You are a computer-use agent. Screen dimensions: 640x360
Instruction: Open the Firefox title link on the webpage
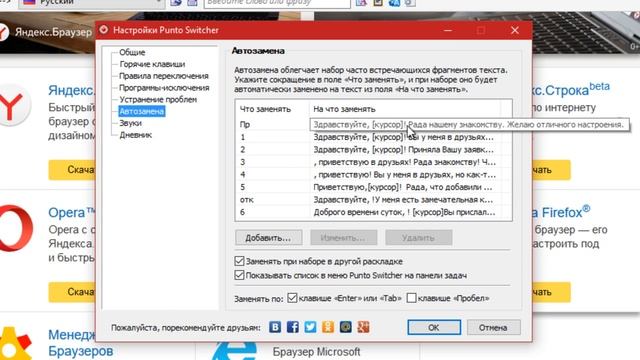click(x=562, y=212)
